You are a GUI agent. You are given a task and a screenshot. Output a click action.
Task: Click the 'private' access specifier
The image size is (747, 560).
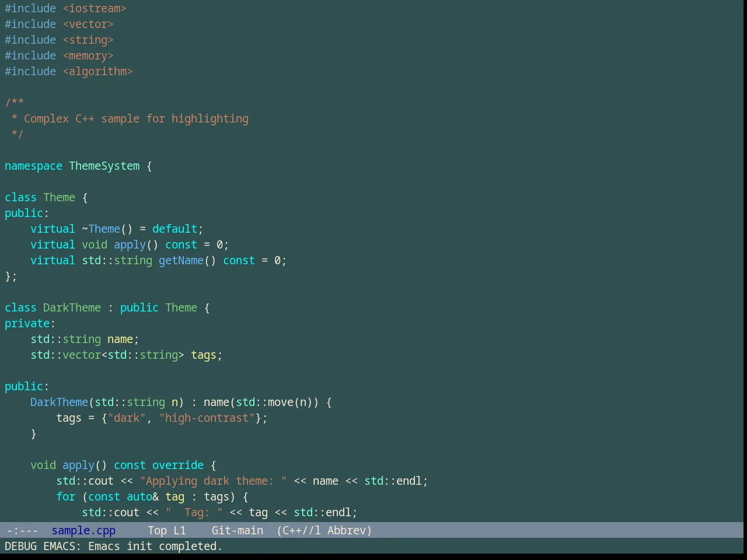27,323
